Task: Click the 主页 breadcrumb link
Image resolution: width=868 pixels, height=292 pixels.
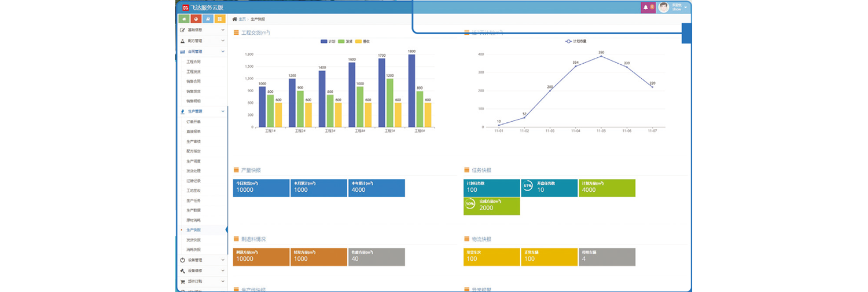Action: point(242,19)
